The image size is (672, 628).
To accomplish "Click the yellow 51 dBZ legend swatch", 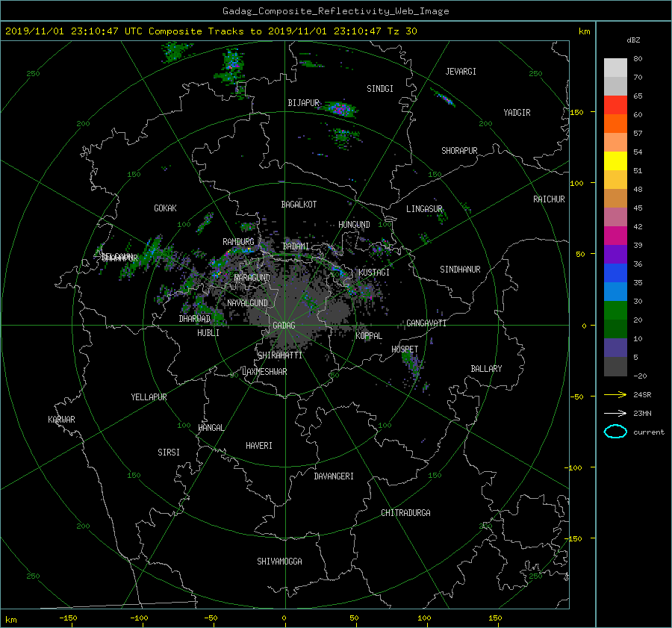I will (x=615, y=161).
